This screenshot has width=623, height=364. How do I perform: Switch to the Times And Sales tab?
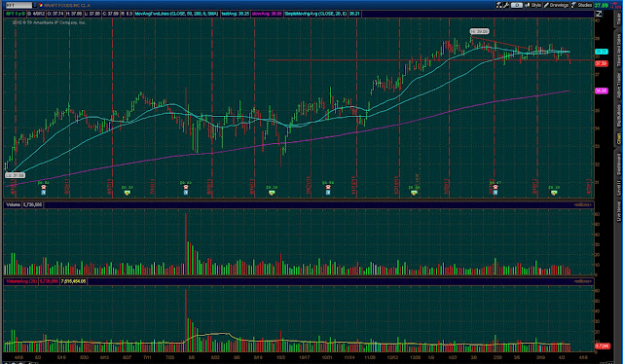coord(619,50)
